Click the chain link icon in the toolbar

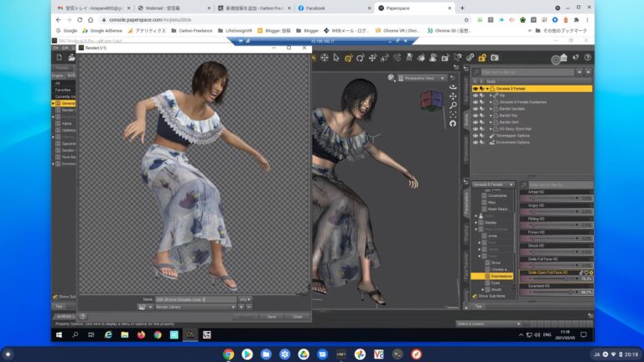pyautogui.click(x=470, y=58)
